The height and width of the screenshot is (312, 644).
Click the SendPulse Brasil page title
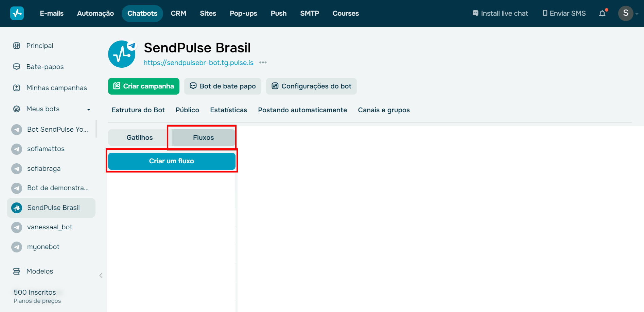tap(197, 48)
